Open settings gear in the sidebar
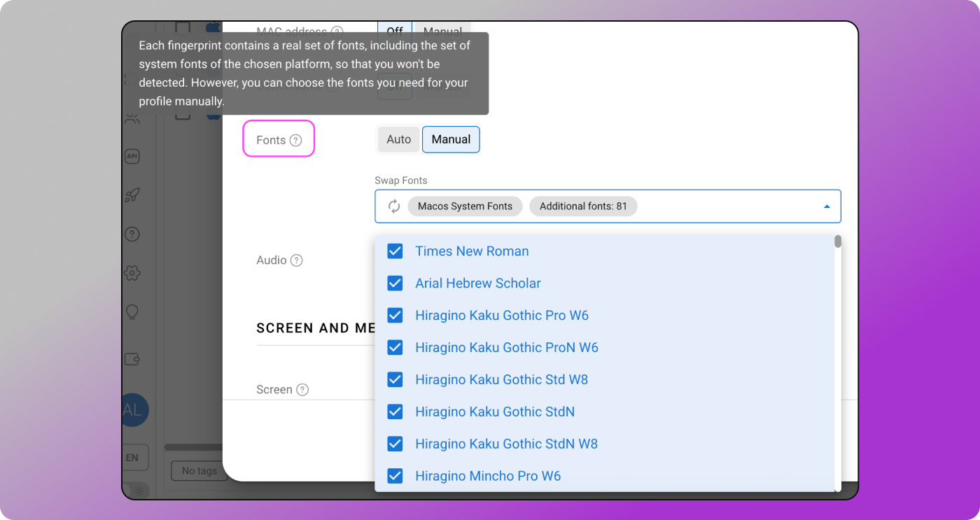The height and width of the screenshot is (520, 980). point(132,273)
